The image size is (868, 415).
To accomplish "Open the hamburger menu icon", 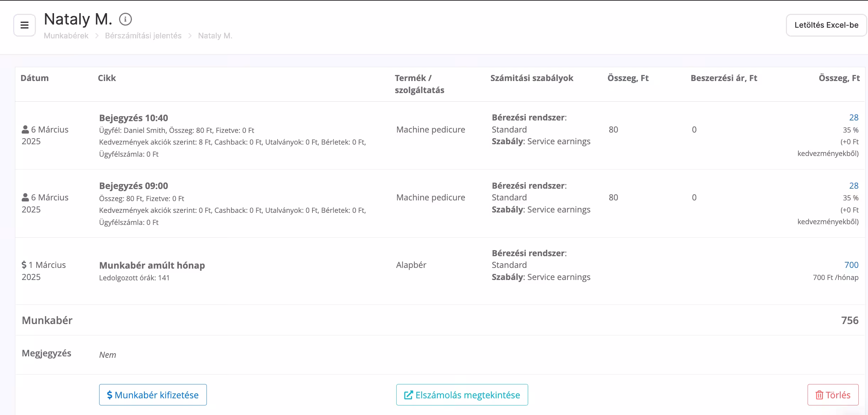I will point(25,25).
